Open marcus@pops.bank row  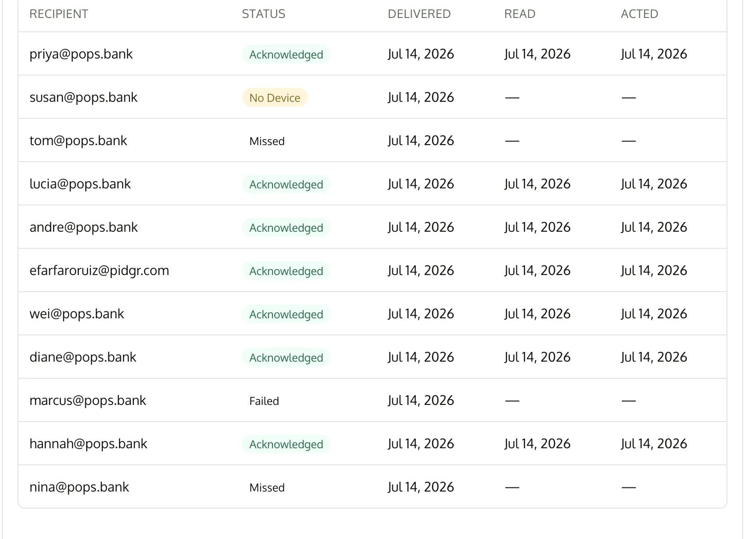click(372, 400)
